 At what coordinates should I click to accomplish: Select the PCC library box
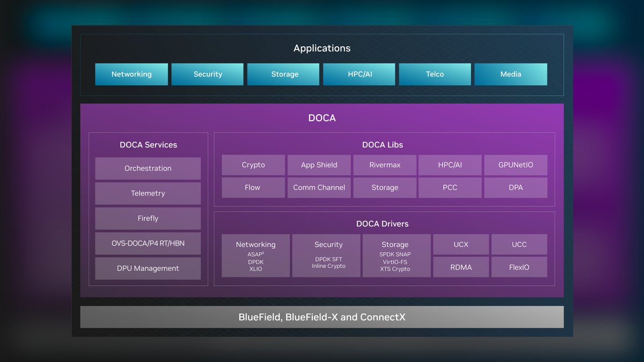(450, 188)
